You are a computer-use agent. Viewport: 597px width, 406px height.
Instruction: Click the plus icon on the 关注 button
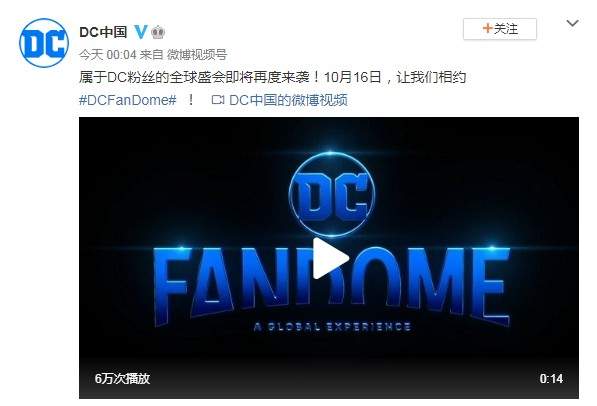point(487,28)
